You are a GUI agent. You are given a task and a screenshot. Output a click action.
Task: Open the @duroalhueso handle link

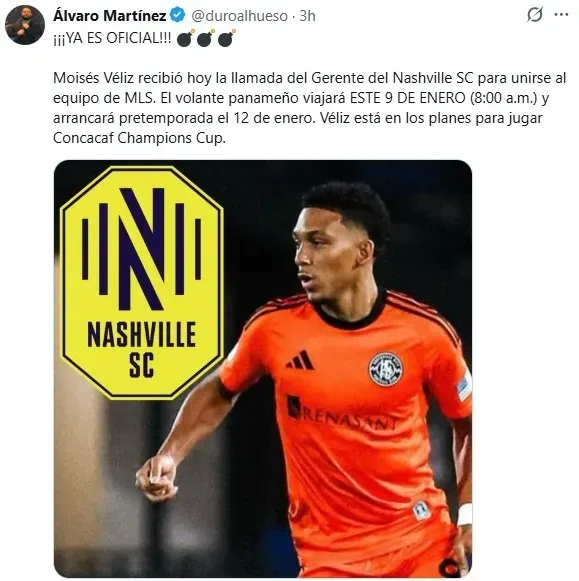coord(240,16)
